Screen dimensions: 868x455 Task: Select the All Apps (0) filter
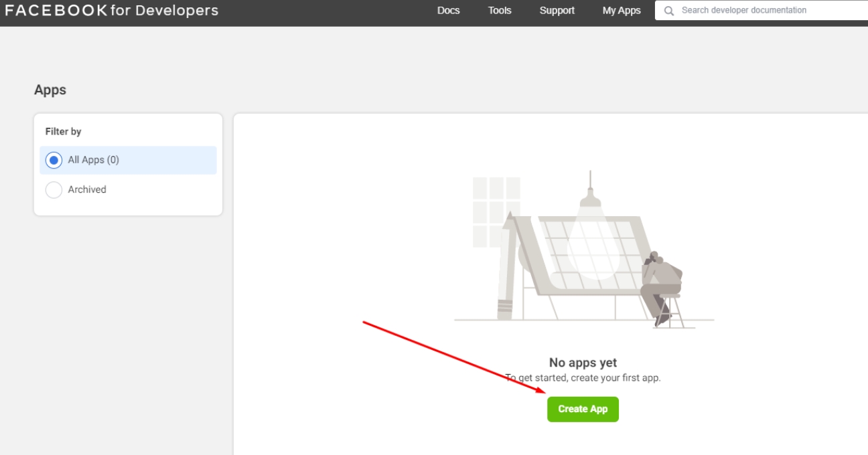(x=128, y=161)
